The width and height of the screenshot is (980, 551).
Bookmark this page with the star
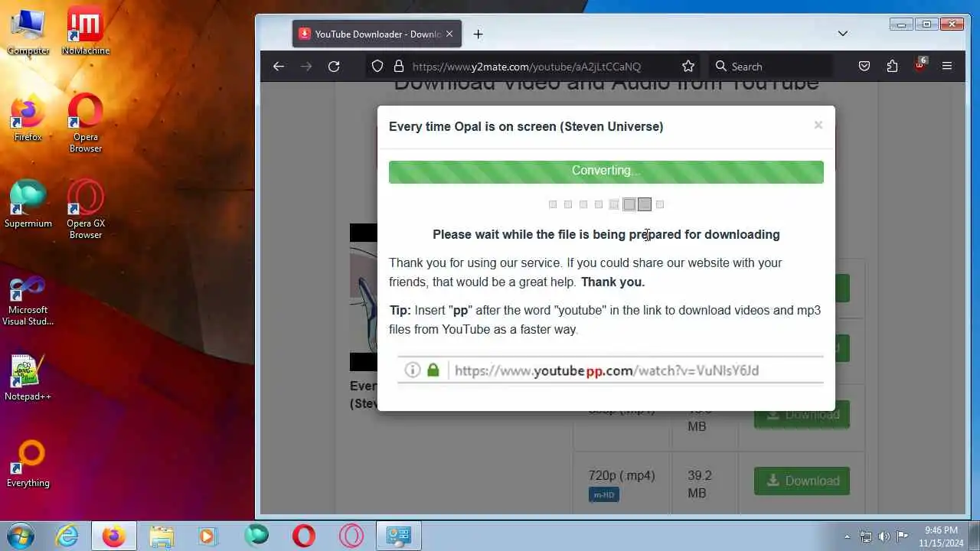click(x=688, y=67)
